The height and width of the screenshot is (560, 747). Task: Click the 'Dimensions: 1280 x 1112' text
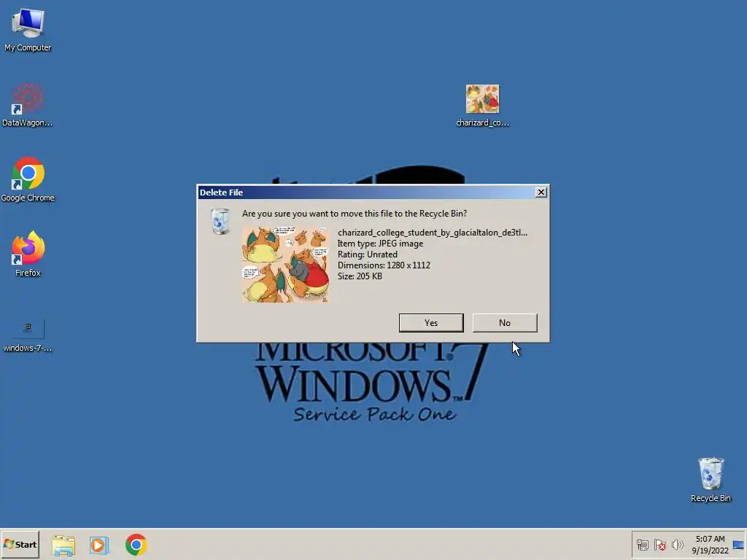(x=384, y=265)
